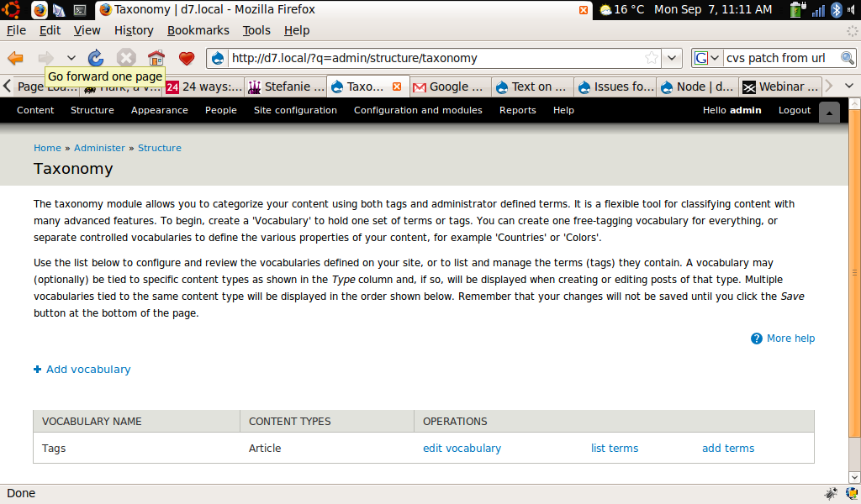Click the page scrollbar down arrow
861x504 pixels.
pos(854,477)
